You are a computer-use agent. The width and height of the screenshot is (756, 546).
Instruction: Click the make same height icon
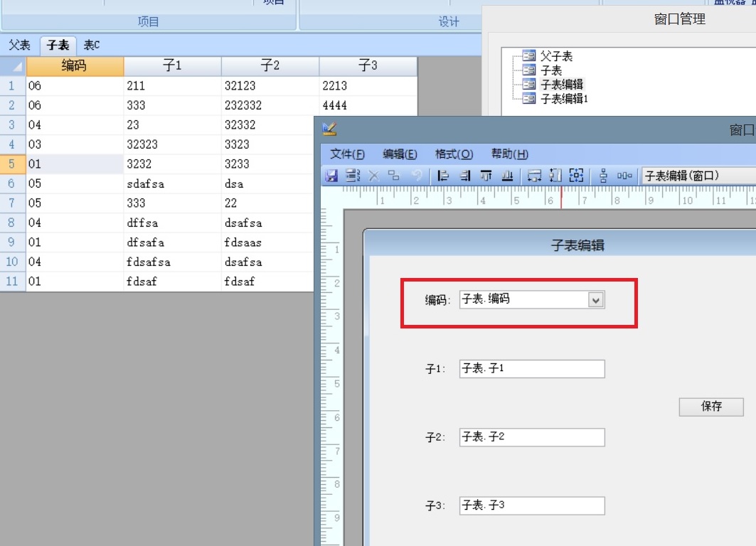556,176
